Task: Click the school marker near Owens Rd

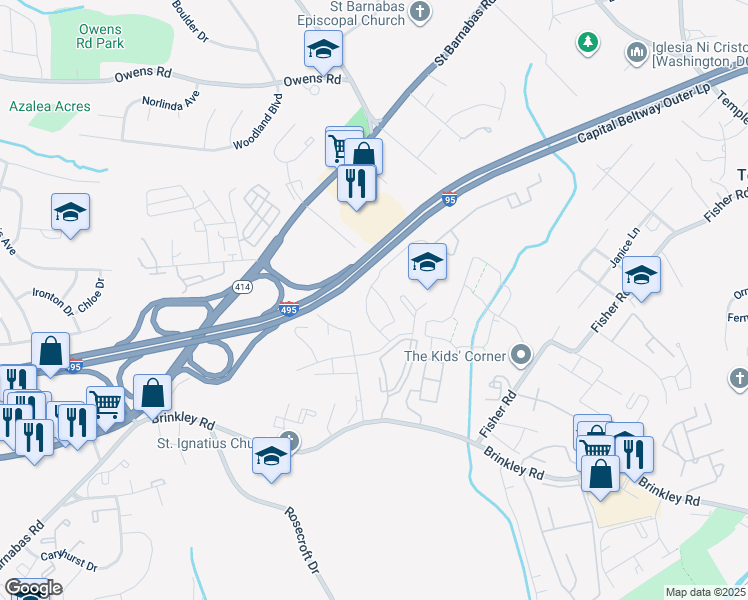Action: (x=323, y=50)
